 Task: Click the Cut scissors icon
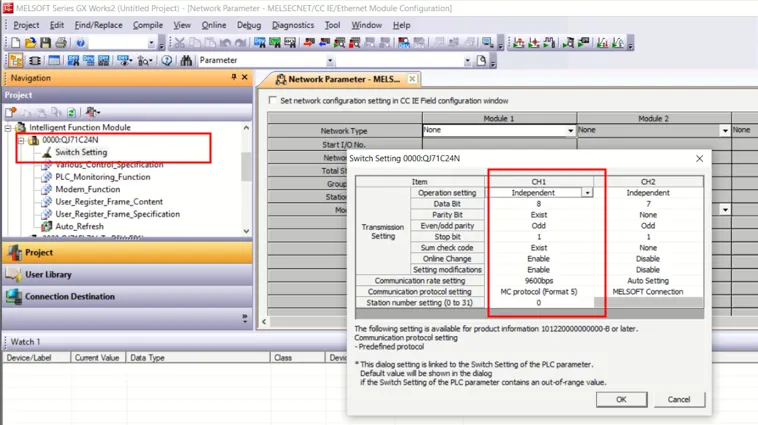click(x=179, y=43)
